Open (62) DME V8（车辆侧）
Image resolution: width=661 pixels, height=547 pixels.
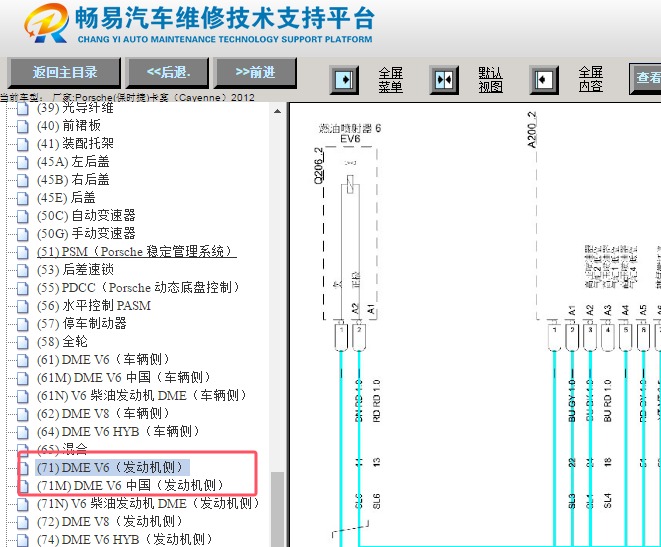pos(104,413)
